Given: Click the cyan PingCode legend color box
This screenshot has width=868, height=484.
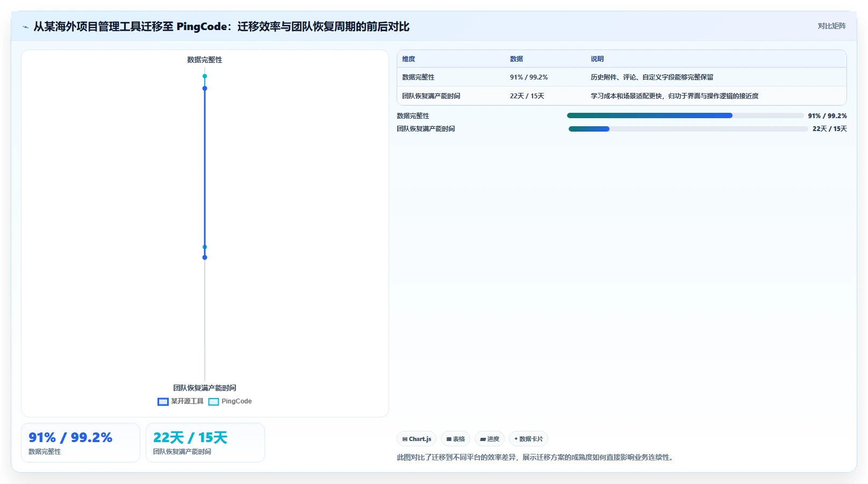Looking at the screenshot, I should tap(213, 402).
